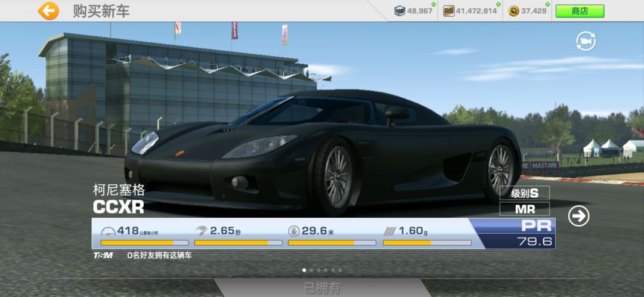Viewport: 644px width, 297px height.
Task: Tap the gold 37,429 balance
Action: click(527, 11)
